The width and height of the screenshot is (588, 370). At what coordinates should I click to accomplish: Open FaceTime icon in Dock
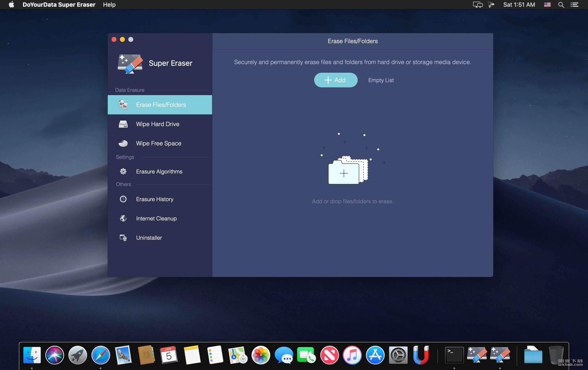pyautogui.click(x=306, y=355)
